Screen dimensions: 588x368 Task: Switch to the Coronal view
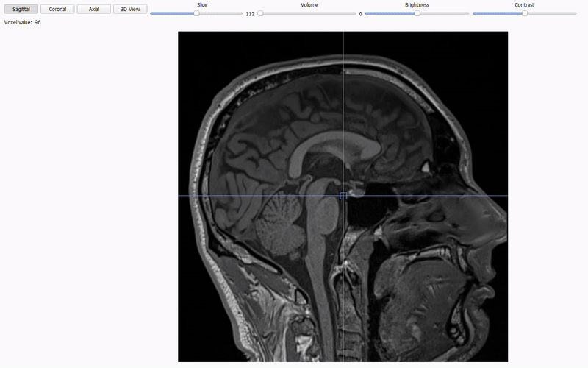coord(57,10)
